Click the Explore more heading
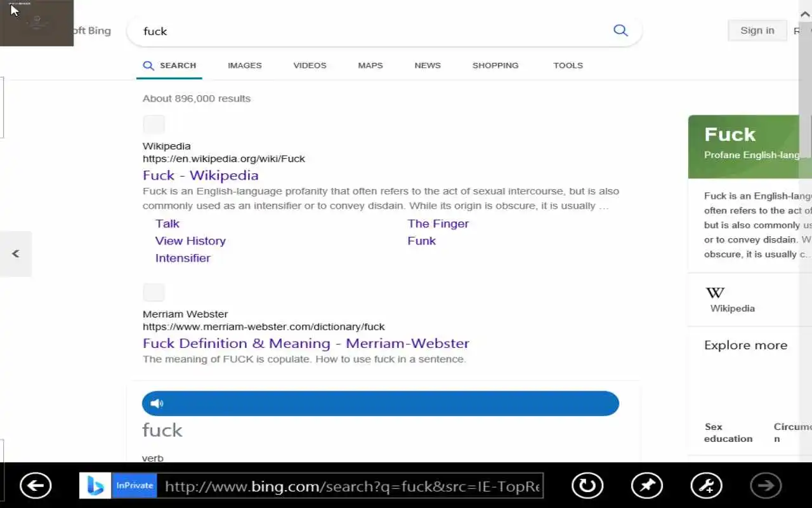The height and width of the screenshot is (508, 812). pos(745,345)
